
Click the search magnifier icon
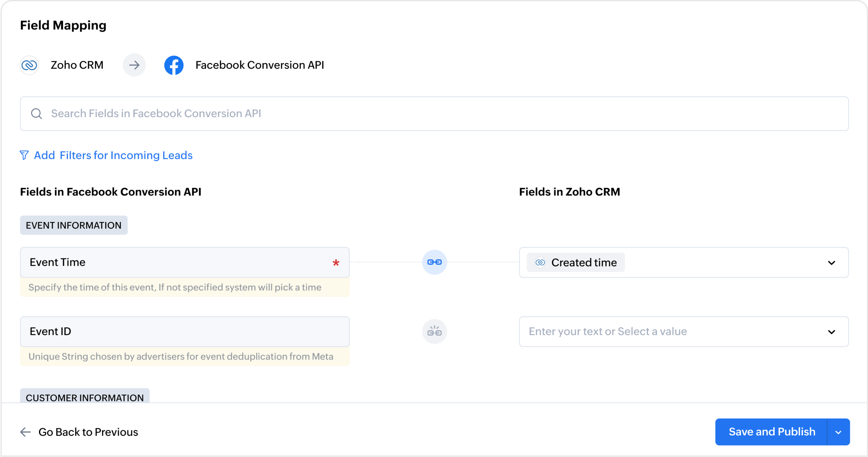click(37, 114)
